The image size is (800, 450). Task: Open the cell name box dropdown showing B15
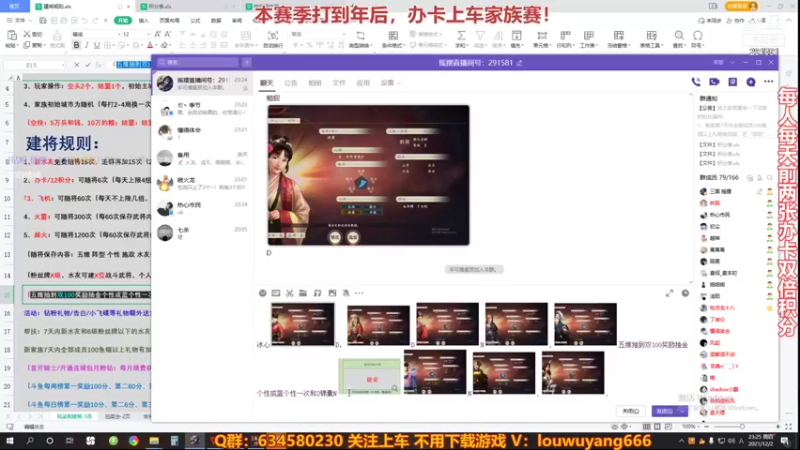point(62,65)
